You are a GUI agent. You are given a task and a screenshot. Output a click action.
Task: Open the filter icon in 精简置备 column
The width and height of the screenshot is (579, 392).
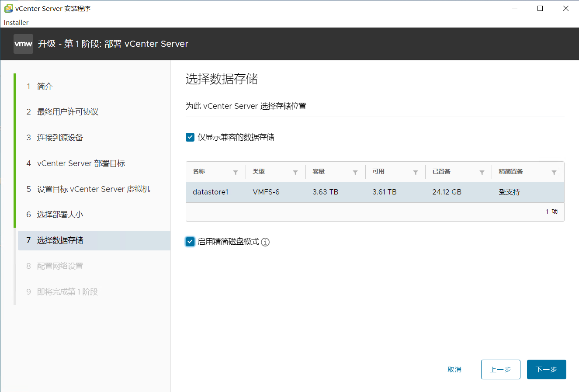tap(554, 173)
